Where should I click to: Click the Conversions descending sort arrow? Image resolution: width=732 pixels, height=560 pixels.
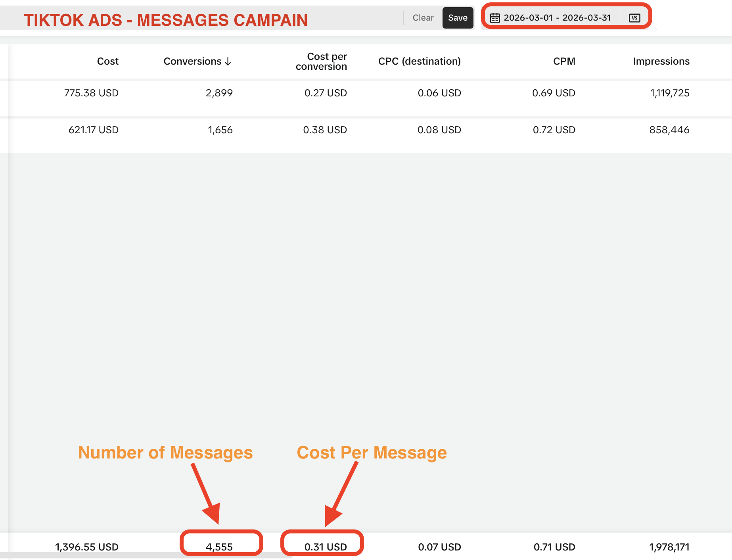[228, 61]
